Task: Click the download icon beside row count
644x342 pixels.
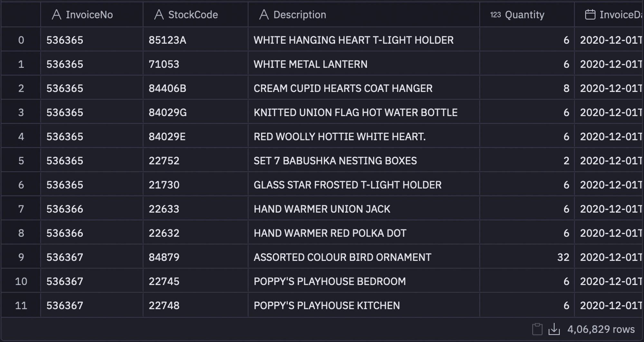Action: pyautogui.click(x=554, y=329)
